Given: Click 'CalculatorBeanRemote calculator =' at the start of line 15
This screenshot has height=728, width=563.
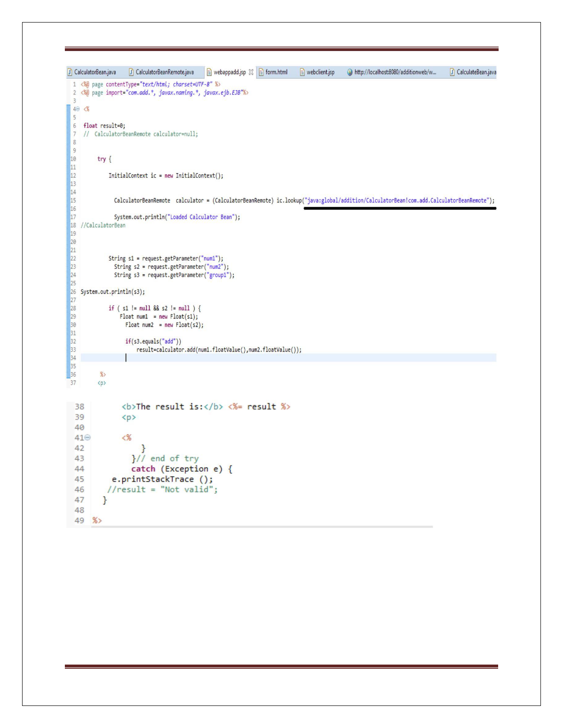Looking at the screenshot, I should pyautogui.click(x=162, y=200).
